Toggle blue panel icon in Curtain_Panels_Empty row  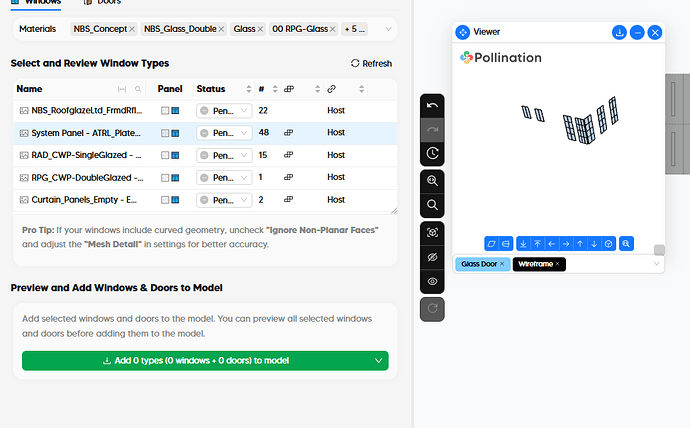175,200
